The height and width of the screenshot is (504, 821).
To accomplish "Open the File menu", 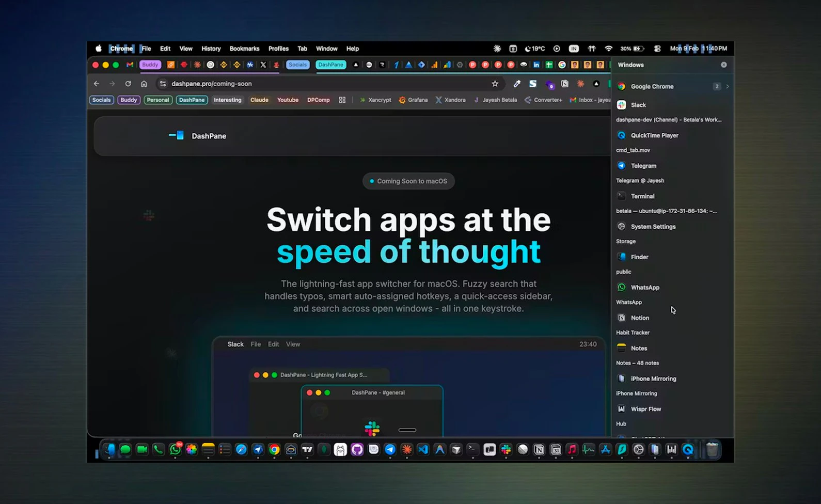I will click(146, 49).
